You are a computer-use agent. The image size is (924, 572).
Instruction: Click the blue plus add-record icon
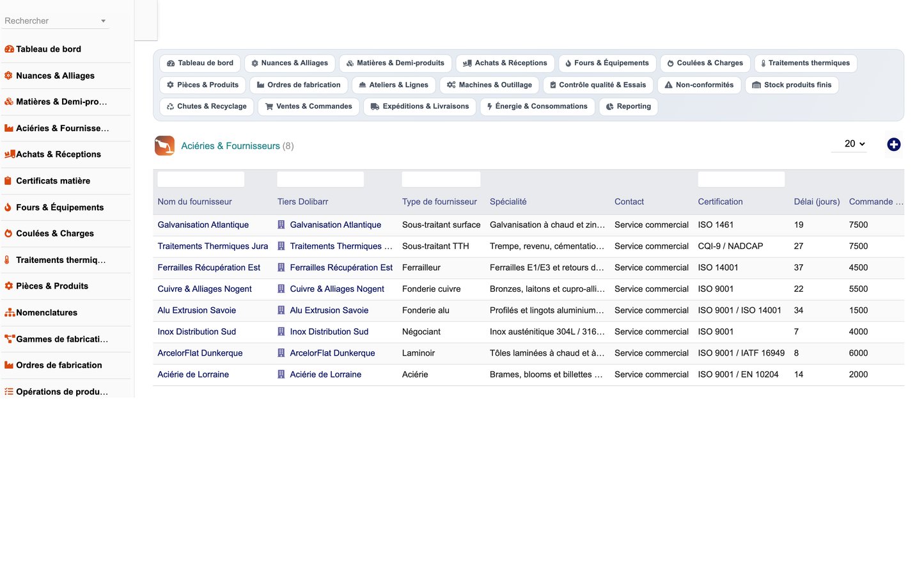[893, 145]
